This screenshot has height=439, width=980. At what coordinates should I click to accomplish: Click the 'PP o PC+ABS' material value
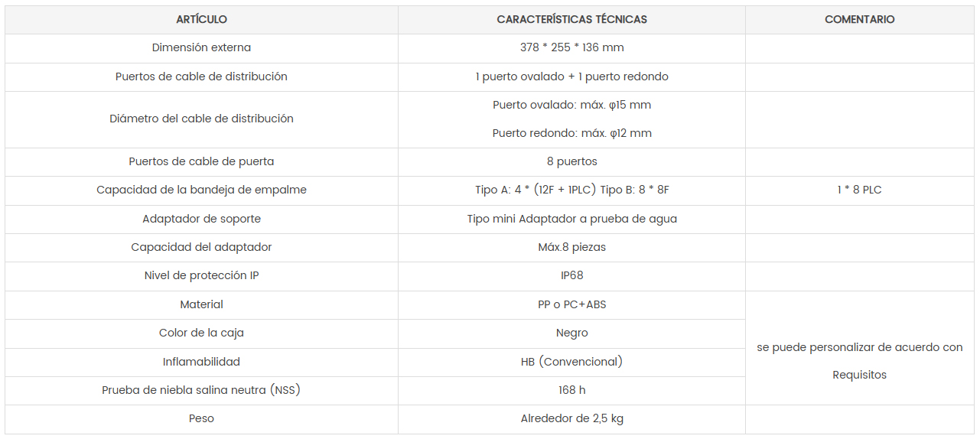click(571, 304)
